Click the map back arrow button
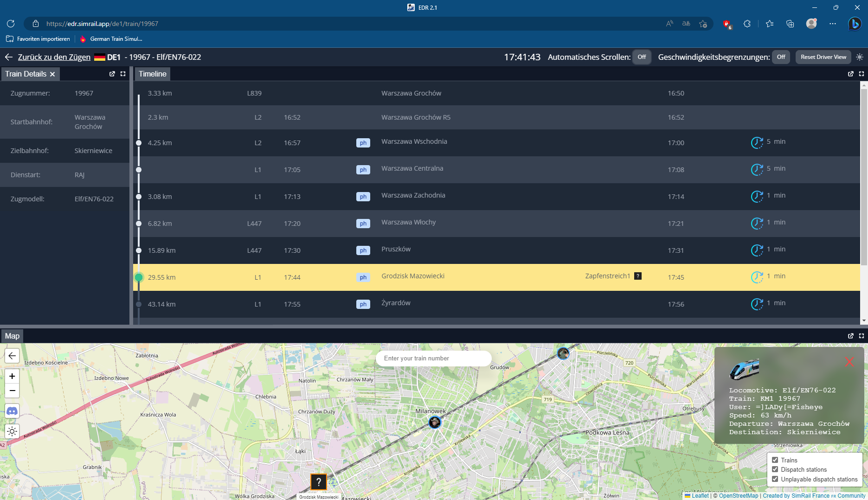The image size is (868, 500). click(12, 356)
